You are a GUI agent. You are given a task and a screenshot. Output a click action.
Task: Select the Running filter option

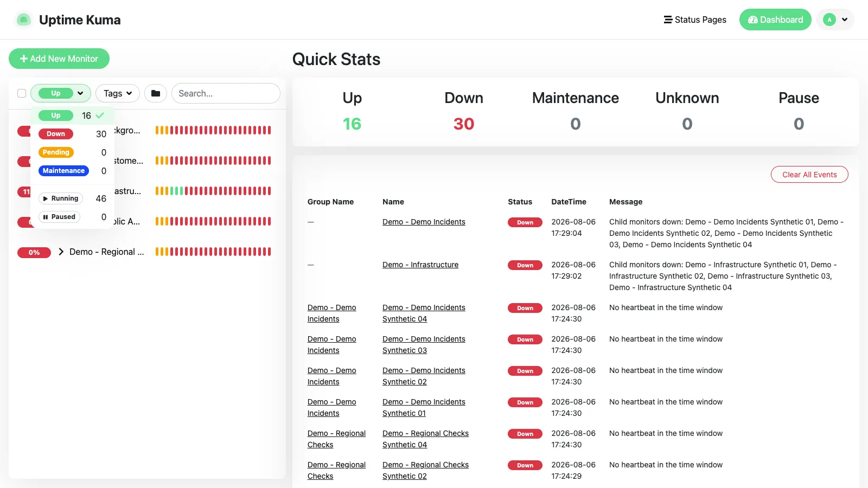[72, 198]
